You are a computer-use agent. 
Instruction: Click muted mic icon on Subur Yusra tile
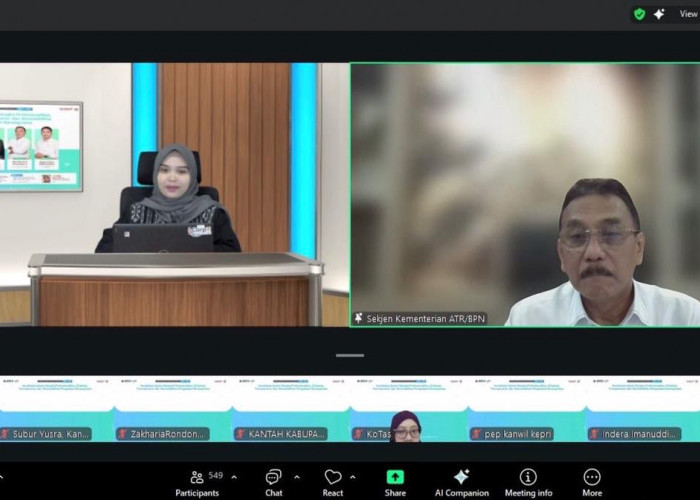[x=5, y=434]
